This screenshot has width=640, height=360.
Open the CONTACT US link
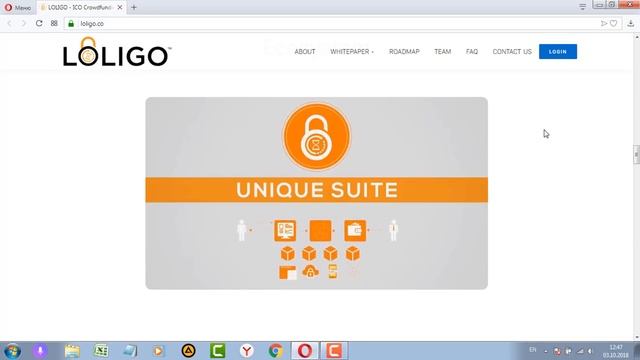click(x=512, y=52)
